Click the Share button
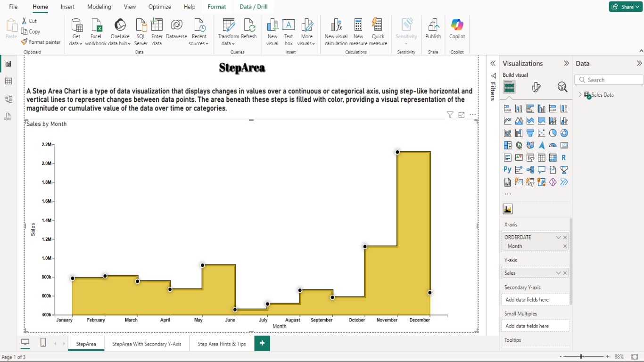The image size is (644, 362). [x=625, y=7]
